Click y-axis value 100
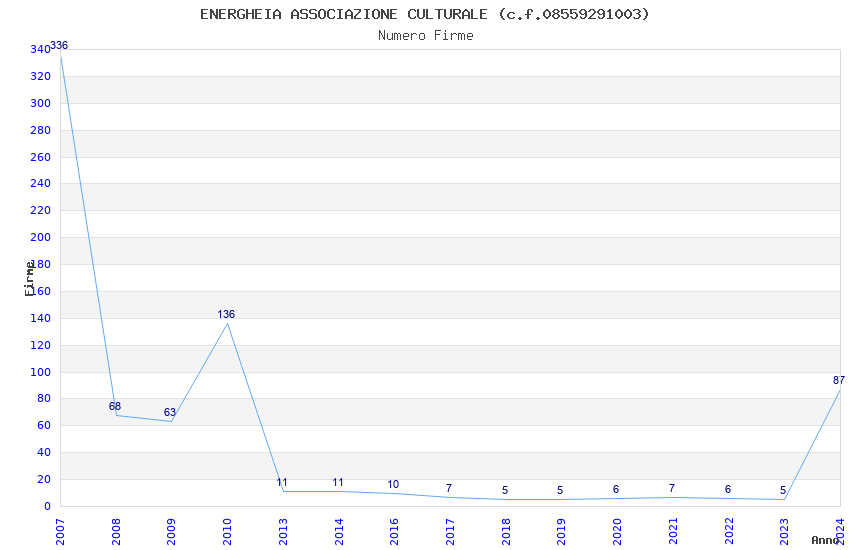 [40, 372]
